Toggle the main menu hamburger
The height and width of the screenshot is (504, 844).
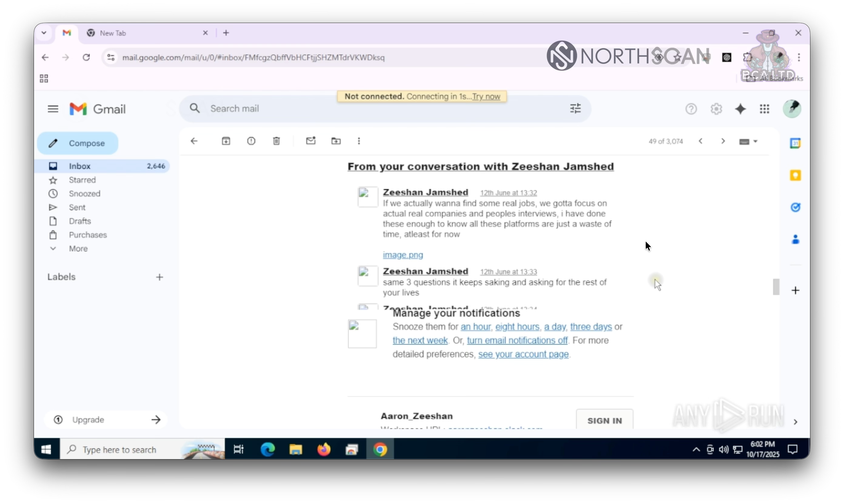pos(53,109)
